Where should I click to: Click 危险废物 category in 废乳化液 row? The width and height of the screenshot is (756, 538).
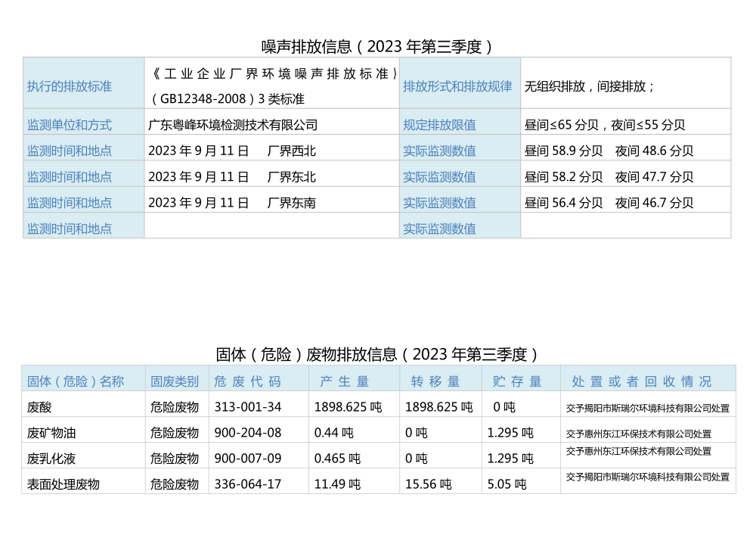click(x=175, y=459)
